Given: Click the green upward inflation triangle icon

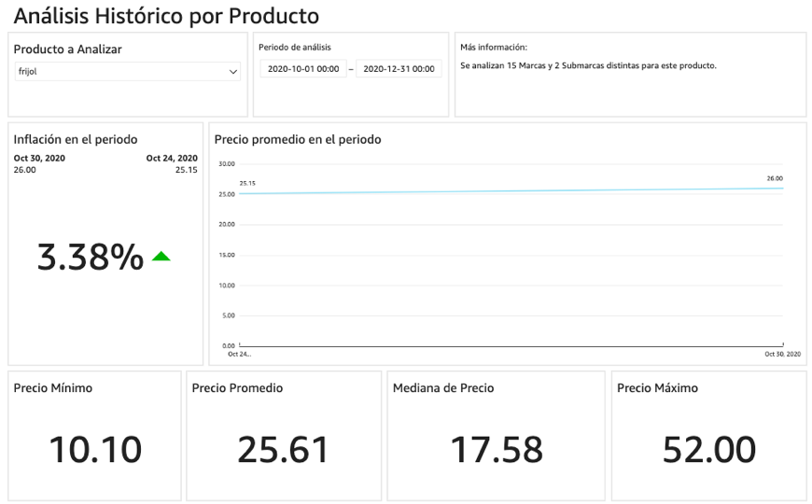Looking at the screenshot, I should tap(161, 256).
